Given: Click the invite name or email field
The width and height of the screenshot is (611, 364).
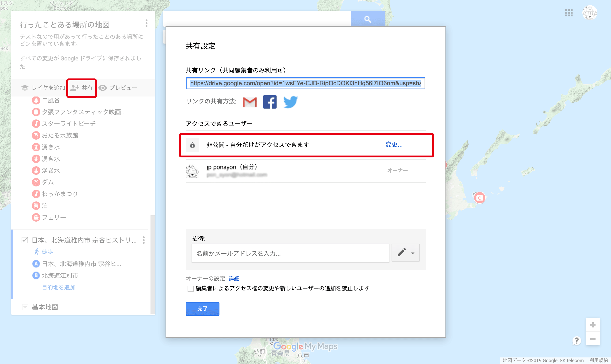Looking at the screenshot, I should [290, 253].
